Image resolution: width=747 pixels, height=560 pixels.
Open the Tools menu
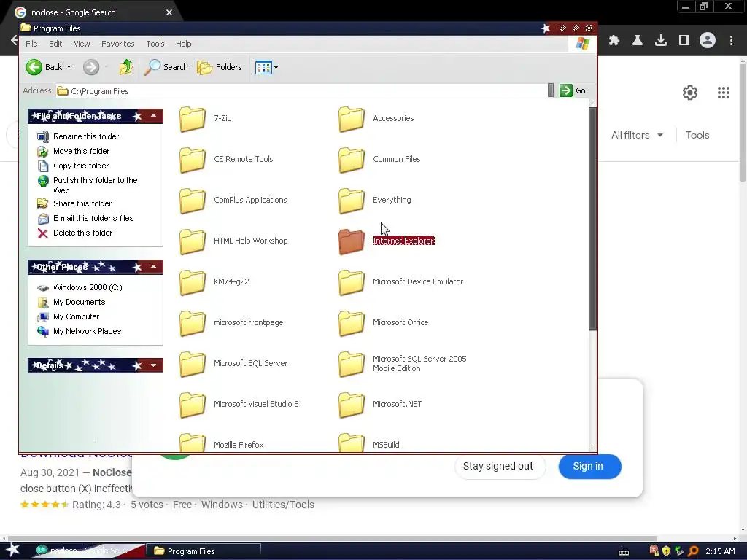[155, 44]
